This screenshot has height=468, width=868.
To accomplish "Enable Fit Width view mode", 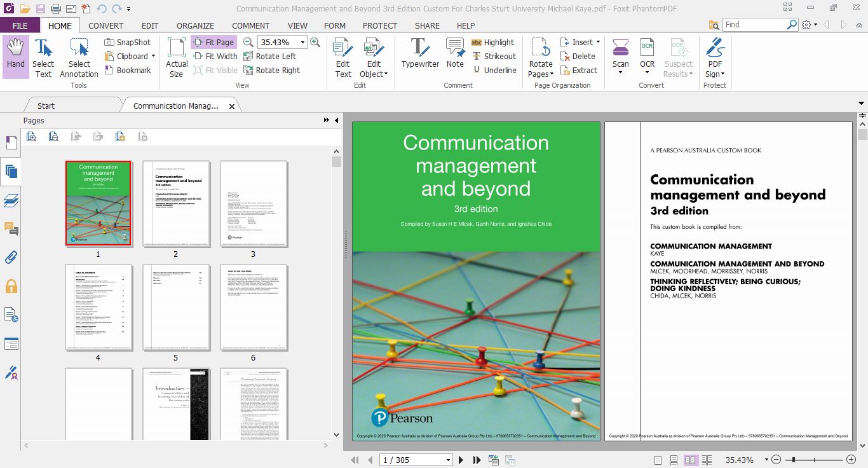I will [x=215, y=56].
